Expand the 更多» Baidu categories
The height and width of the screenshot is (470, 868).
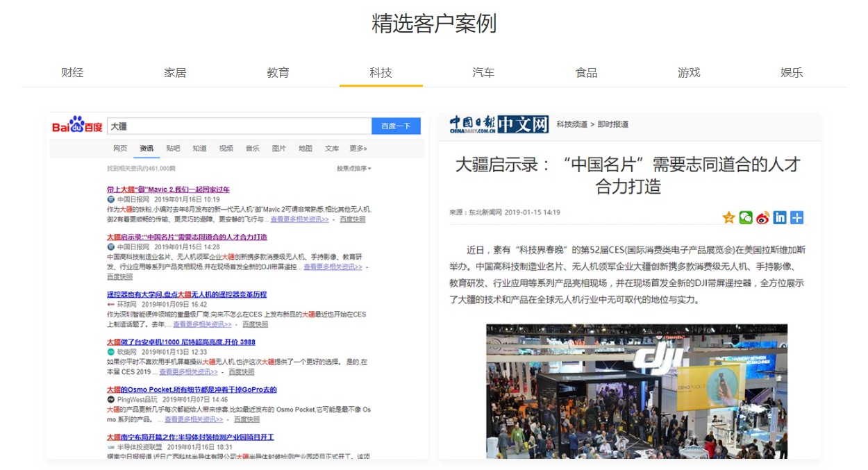pos(358,149)
